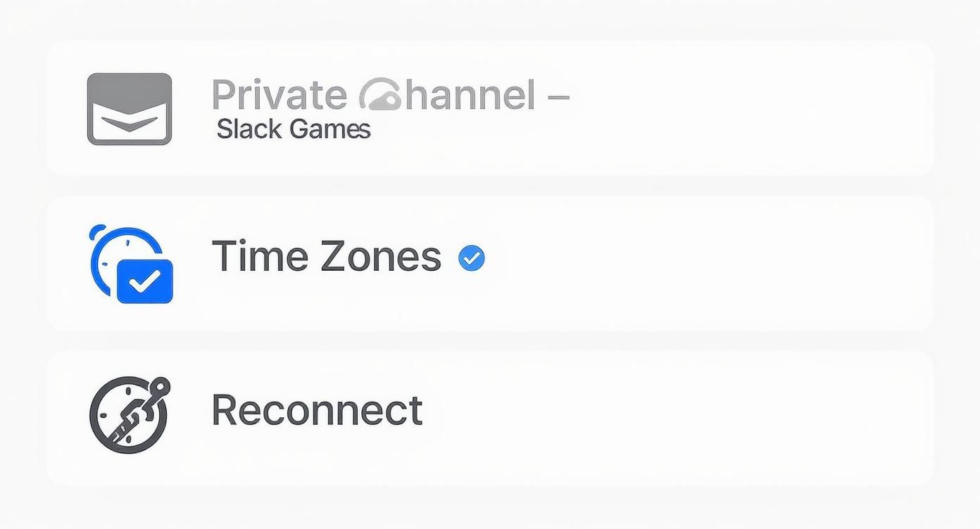Viewport: 980px width, 529px height.
Task: Click the Private Channel mailbox icon
Action: pyautogui.click(x=129, y=108)
